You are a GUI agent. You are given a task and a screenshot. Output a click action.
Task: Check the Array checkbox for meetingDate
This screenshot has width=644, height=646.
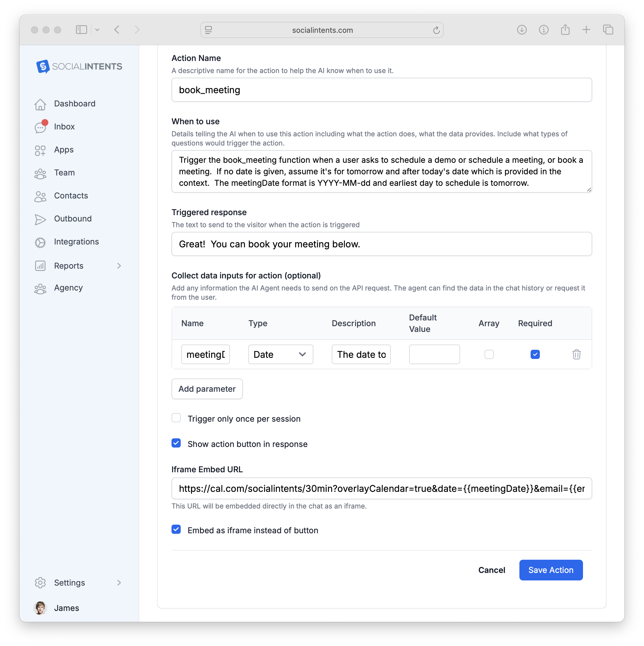pos(489,354)
